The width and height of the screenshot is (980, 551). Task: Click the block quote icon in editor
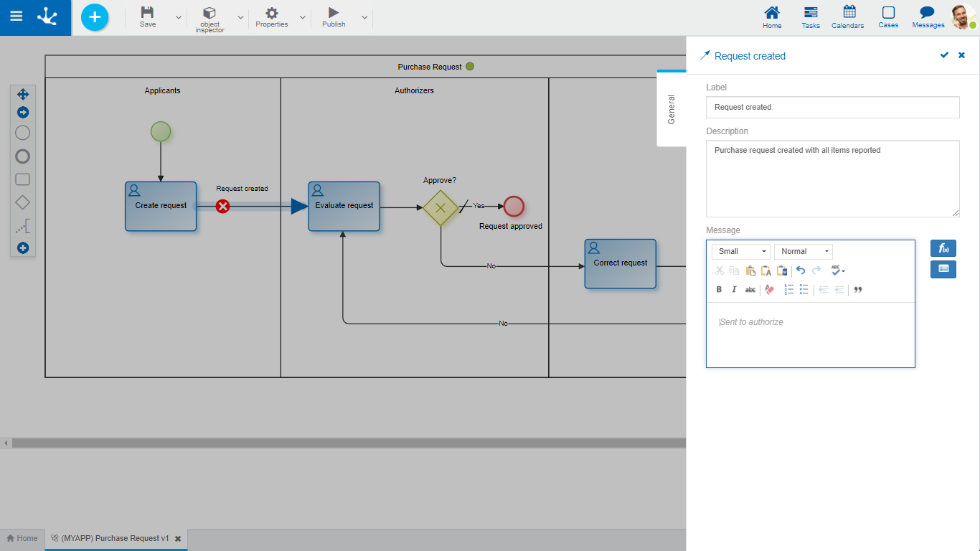(857, 290)
